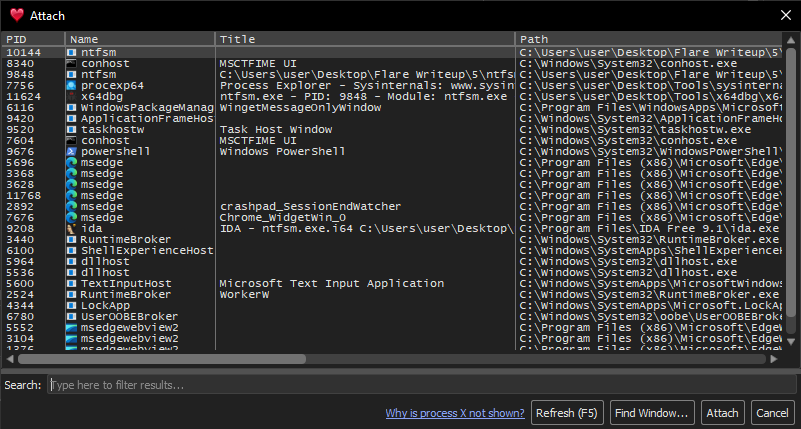
Task: Click the UserOOBEBroker process icon
Action: 72,317
